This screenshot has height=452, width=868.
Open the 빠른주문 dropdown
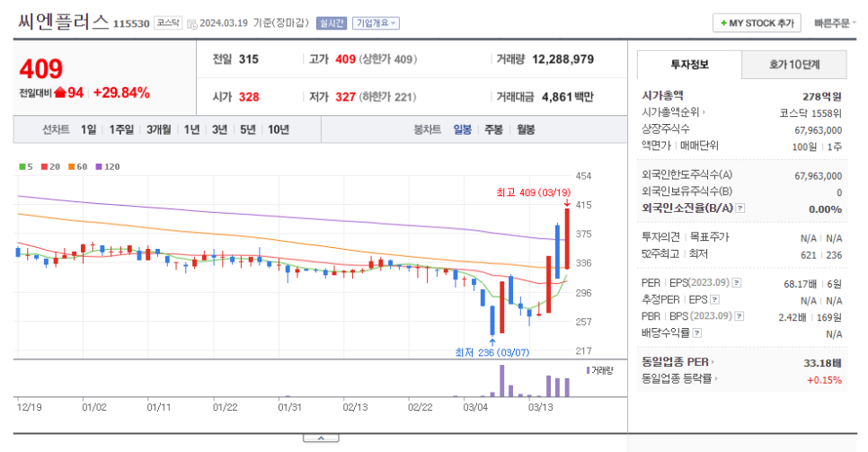834,23
